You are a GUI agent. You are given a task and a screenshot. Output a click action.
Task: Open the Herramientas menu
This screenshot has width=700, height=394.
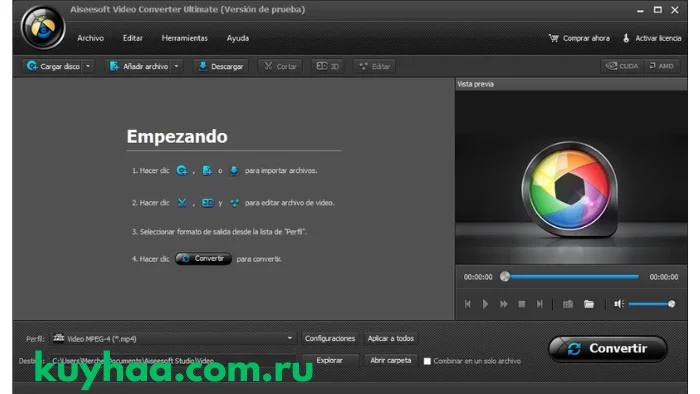tap(184, 38)
